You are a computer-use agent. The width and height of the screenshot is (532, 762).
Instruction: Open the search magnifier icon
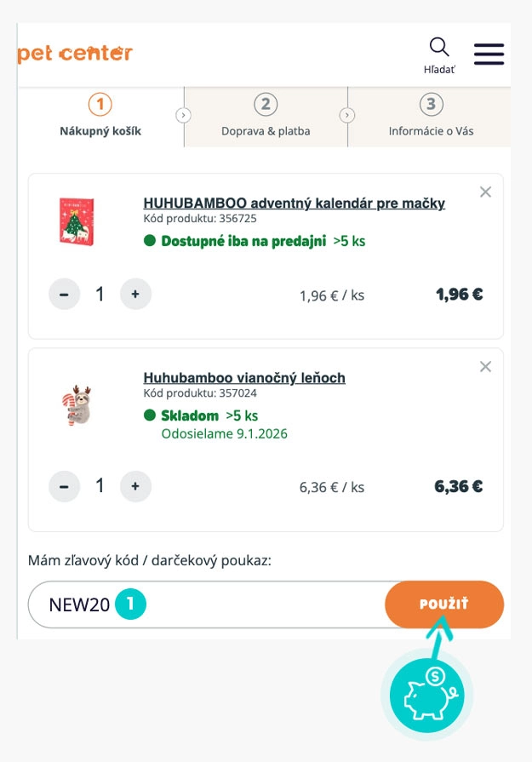click(439, 48)
